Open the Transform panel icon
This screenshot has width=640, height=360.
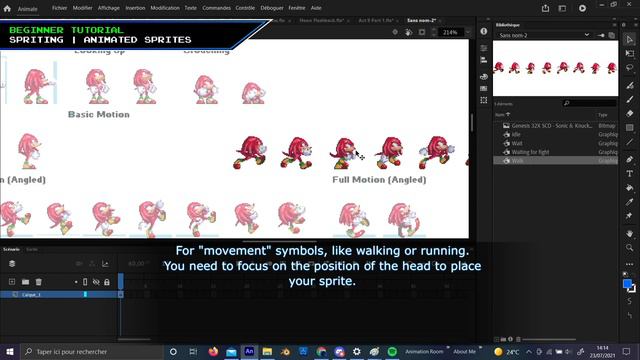[x=484, y=100]
